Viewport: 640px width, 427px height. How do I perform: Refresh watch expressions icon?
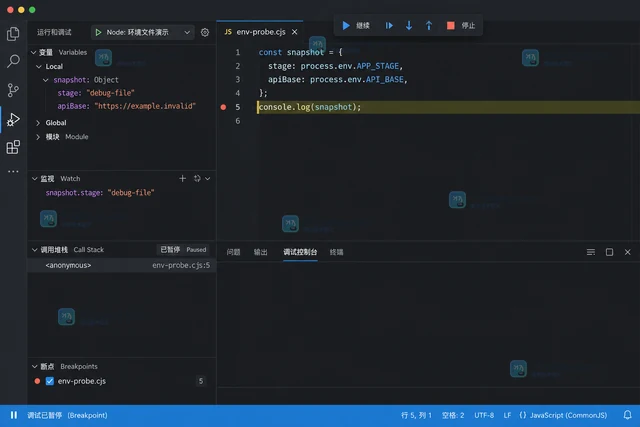pos(197,178)
